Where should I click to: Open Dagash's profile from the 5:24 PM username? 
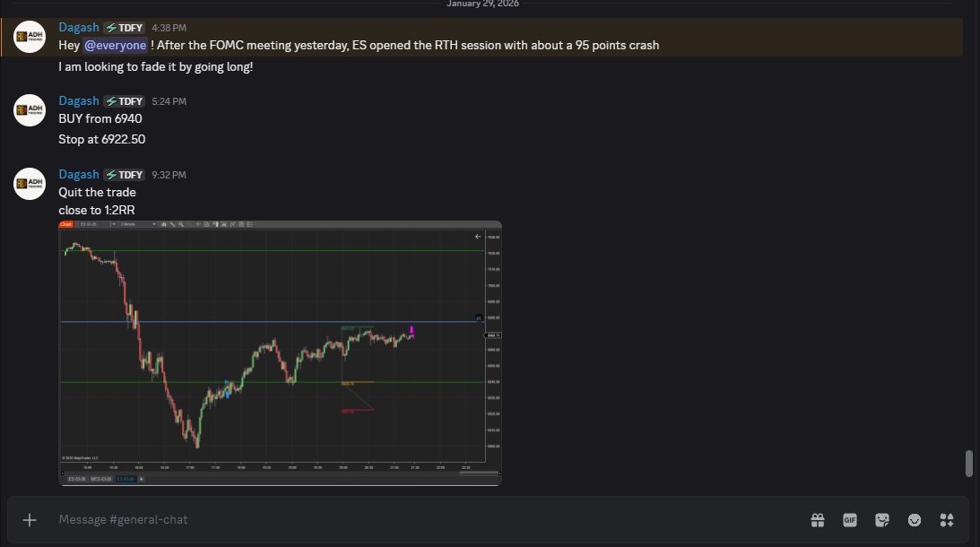79,100
